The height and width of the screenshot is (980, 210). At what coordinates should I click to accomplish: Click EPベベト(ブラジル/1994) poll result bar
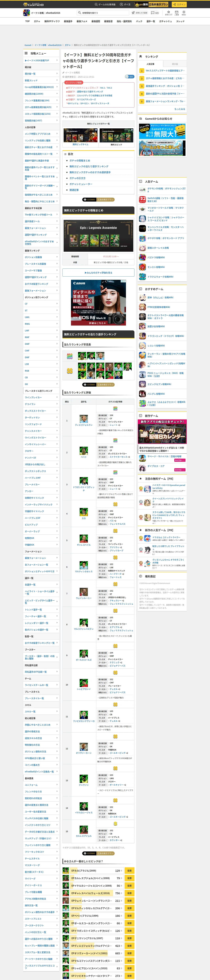tap(96, 916)
